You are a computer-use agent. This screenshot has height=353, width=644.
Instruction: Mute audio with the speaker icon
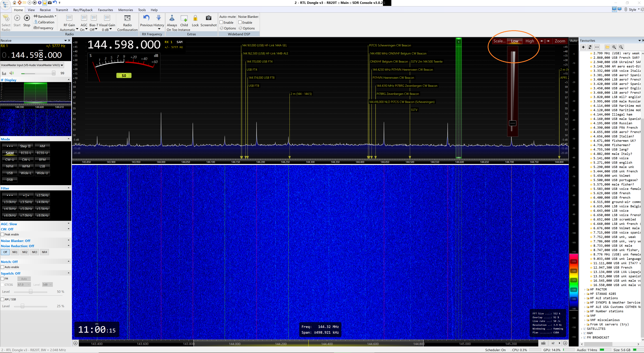pyautogui.click(x=11, y=73)
